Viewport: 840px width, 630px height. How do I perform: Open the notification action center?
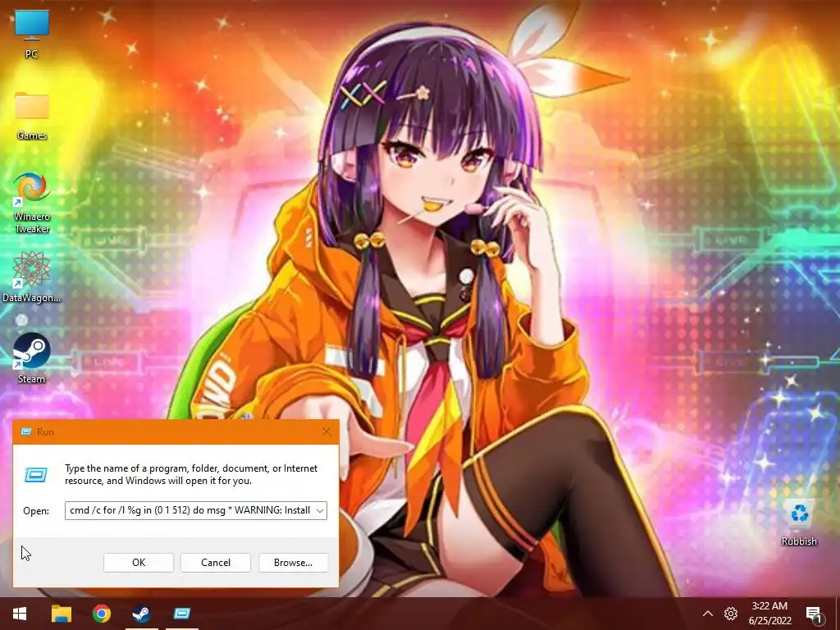[815, 614]
